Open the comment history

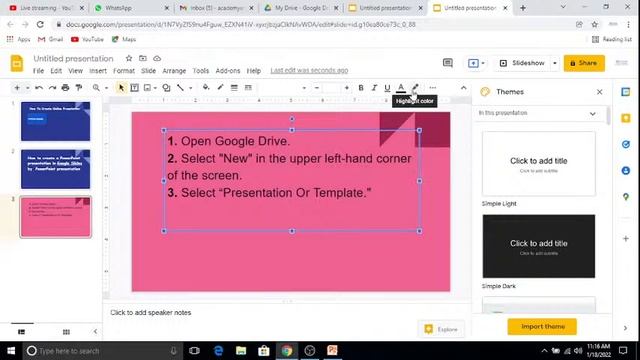coord(448,63)
